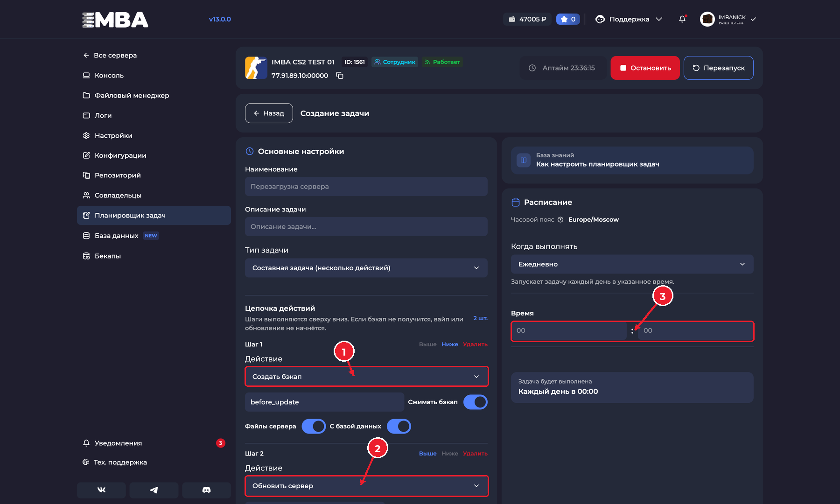Go to Логи in the sidebar
The height and width of the screenshot is (504, 840).
click(154, 116)
